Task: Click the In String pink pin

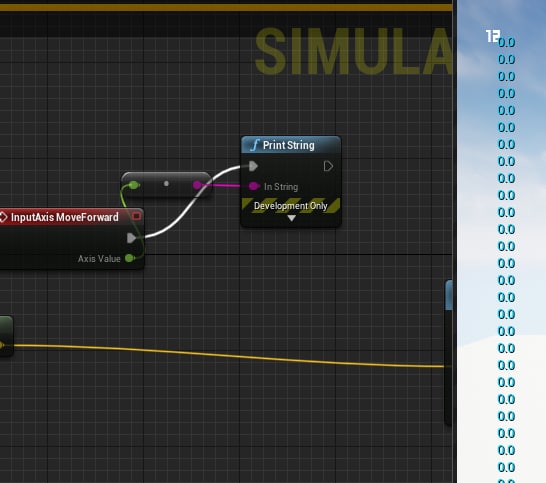Action: tap(255, 186)
